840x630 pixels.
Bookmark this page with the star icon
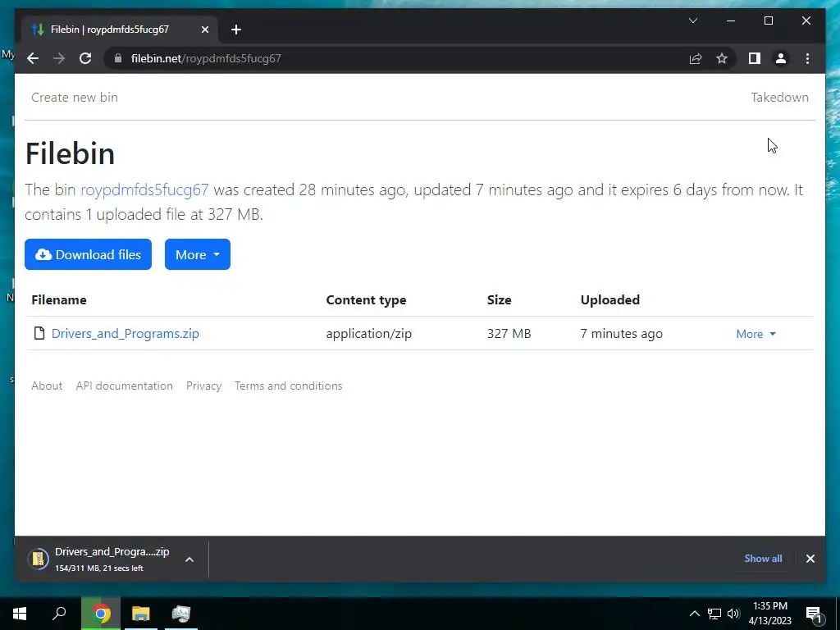tap(722, 58)
